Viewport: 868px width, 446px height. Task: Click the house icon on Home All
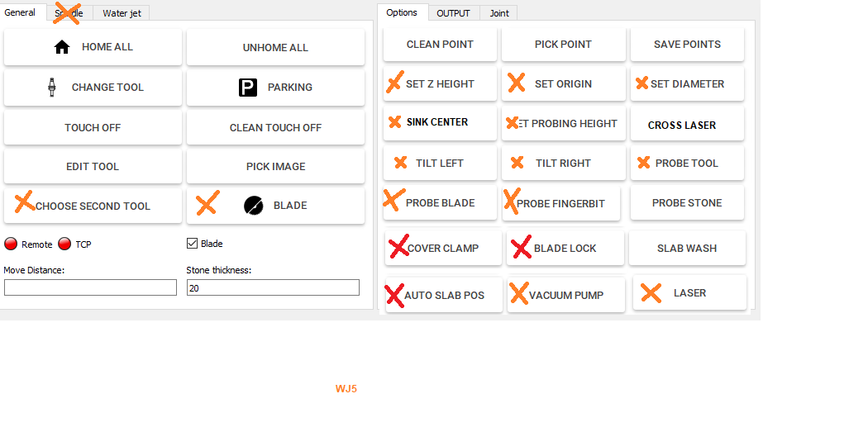coord(62,47)
